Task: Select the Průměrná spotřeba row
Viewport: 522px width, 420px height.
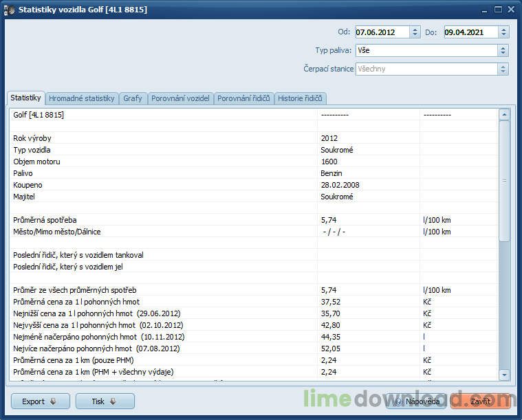Action: 163,220
